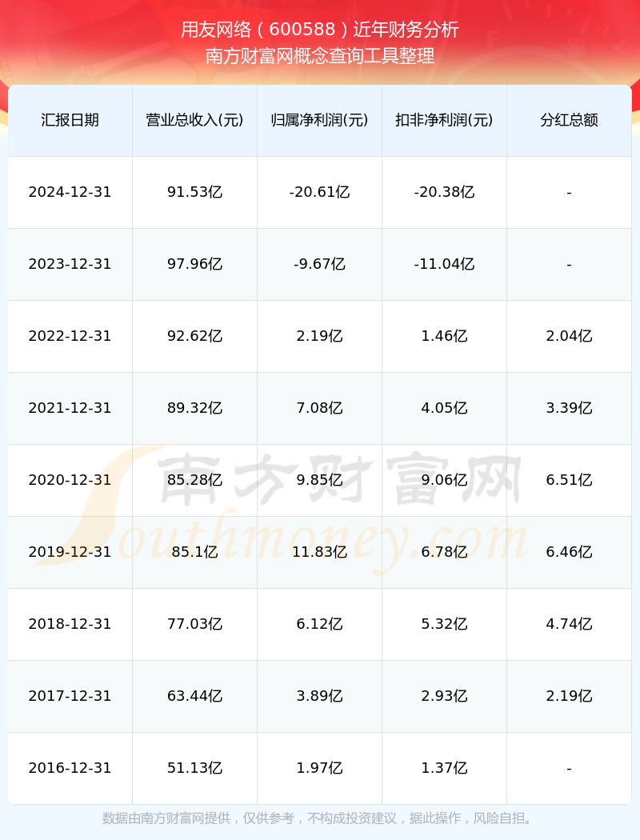Click revenue value 51.13亿
This screenshot has width=640, height=840.
(x=194, y=768)
